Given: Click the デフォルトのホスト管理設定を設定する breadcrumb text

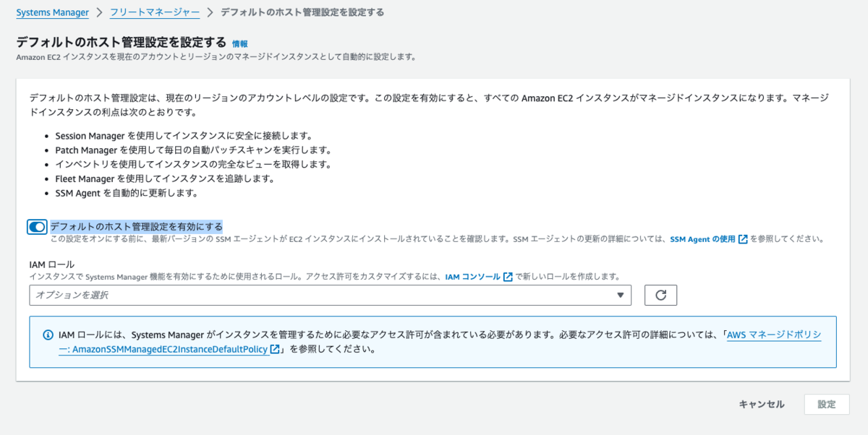Looking at the screenshot, I should pyautogui.click(x=302, y=12).
